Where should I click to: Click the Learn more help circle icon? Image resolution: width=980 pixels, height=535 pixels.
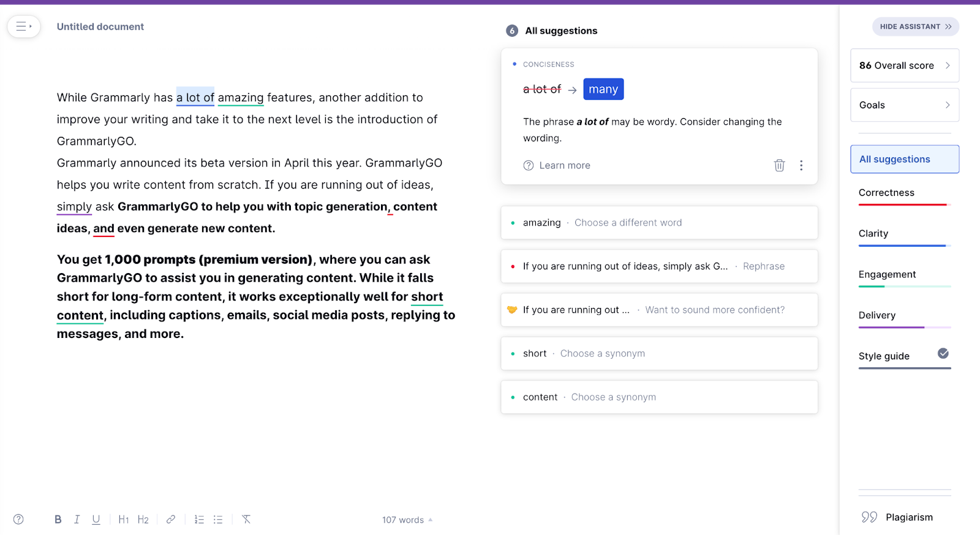click(529, 165)
